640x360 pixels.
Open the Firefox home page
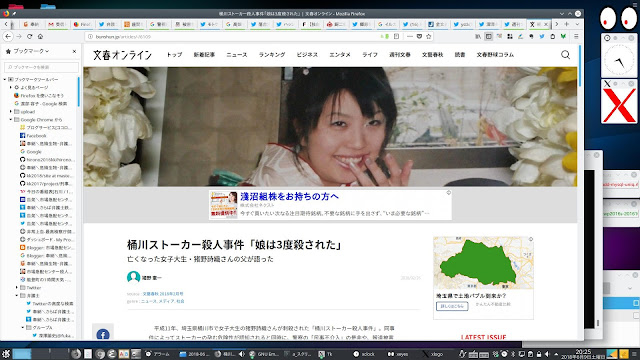click(x=40, y=36)
